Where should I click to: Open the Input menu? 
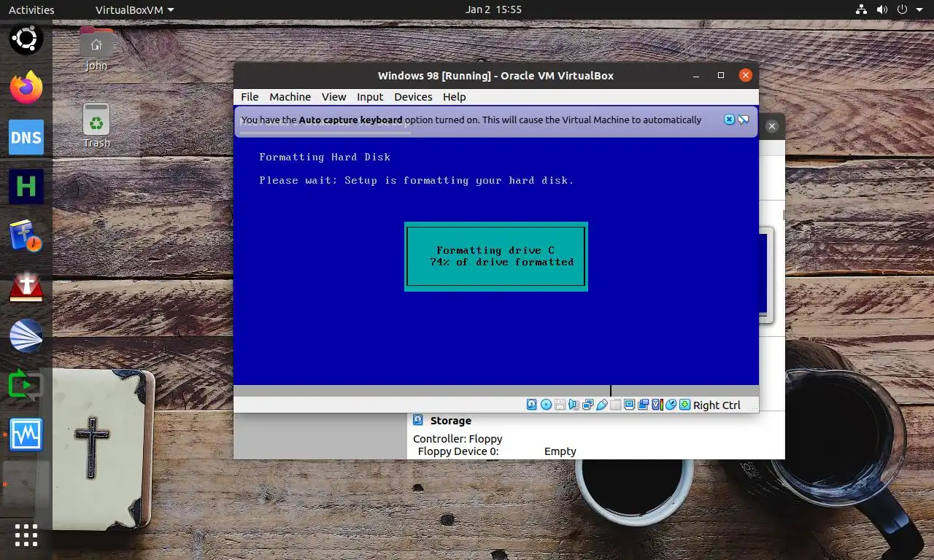click(x=370, y=97)
